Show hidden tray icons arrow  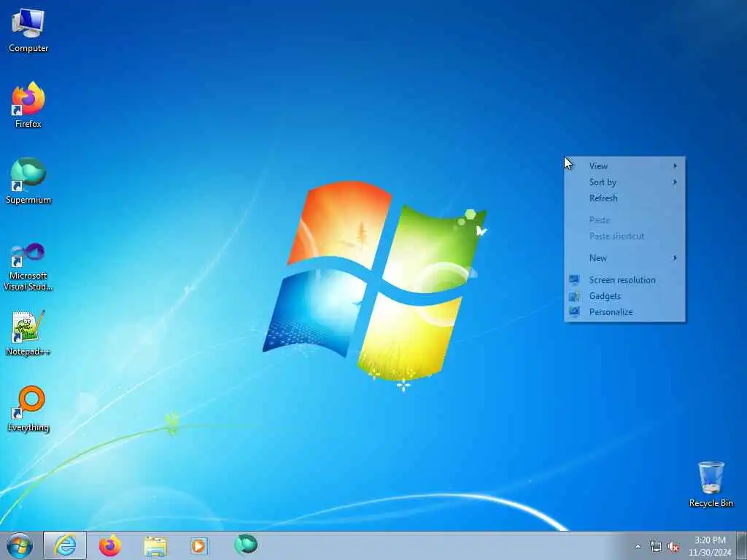638,547
